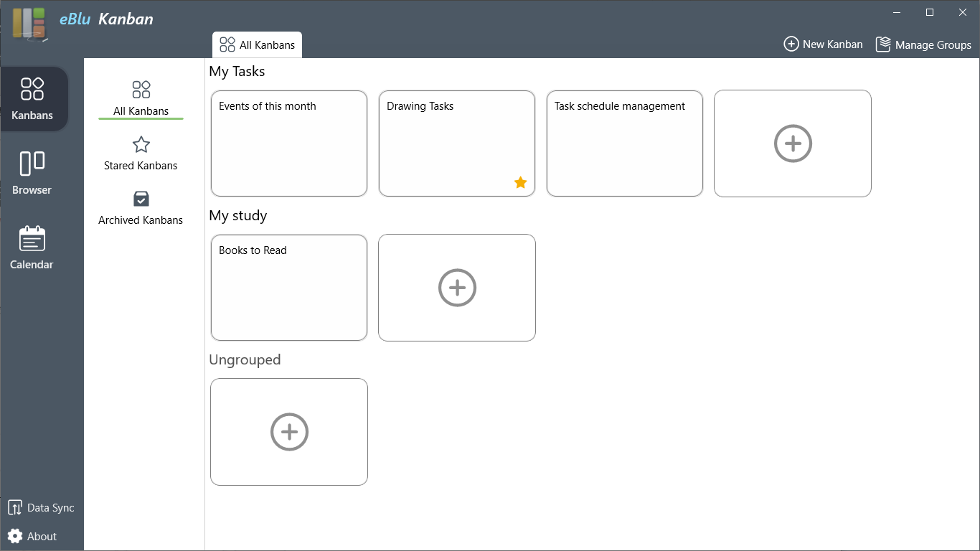Add a new kanban to My Tasks

[x=793, y=143]
